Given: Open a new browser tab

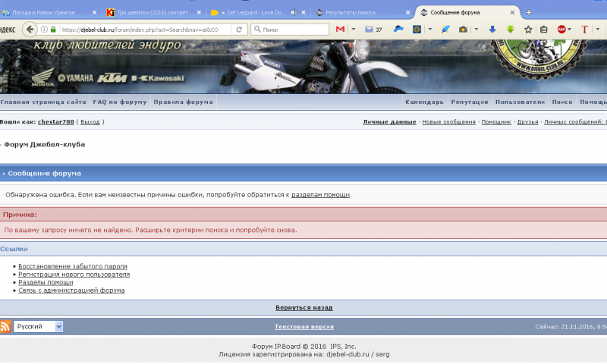Looking at the screenshot, I should (529, 12).
